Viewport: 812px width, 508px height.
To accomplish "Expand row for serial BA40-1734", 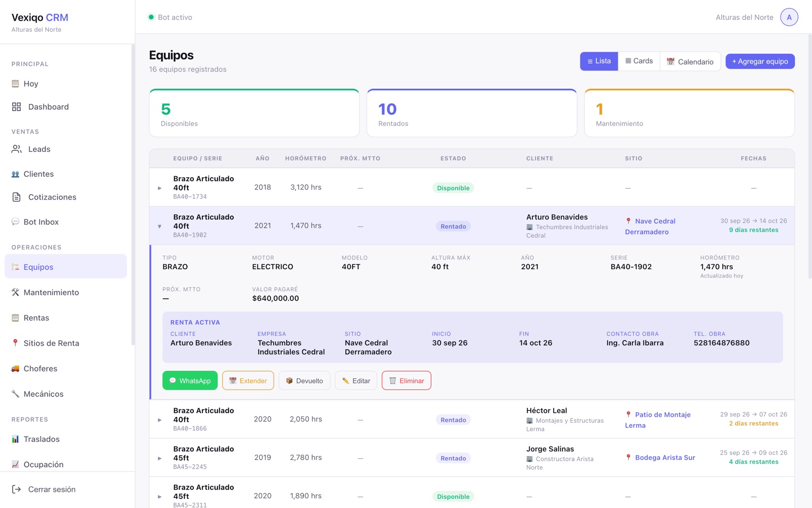I will click(x=160, y=188).
